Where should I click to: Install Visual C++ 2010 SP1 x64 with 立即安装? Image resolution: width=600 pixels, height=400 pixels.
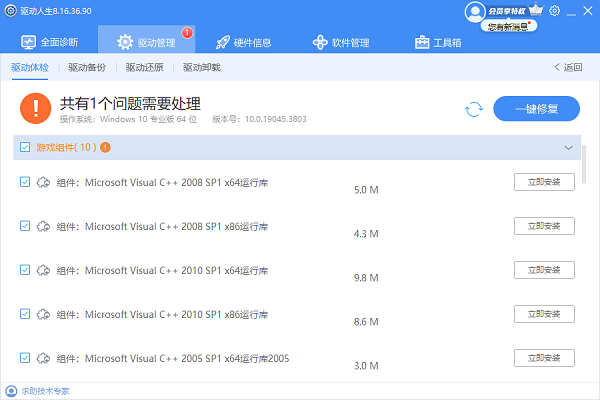tap(544, 270)
